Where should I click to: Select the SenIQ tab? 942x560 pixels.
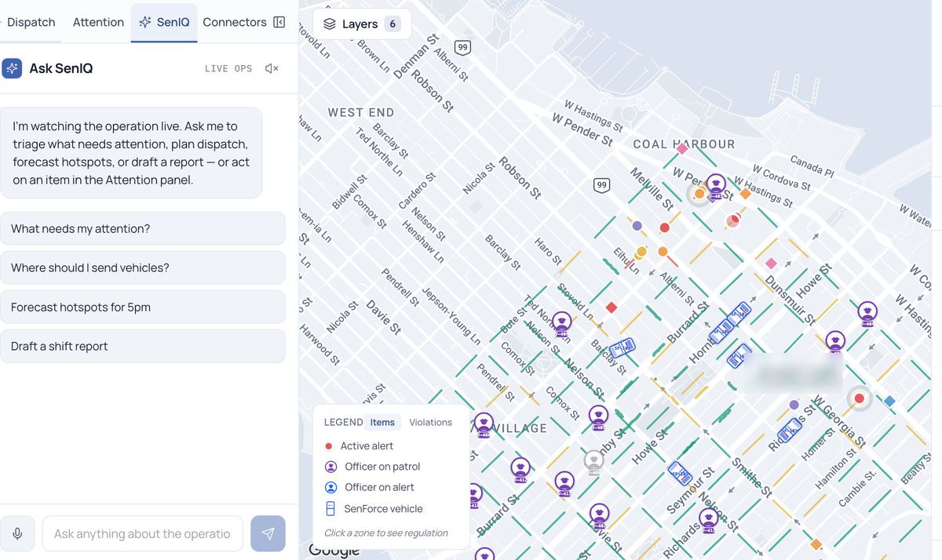(164, 22)
